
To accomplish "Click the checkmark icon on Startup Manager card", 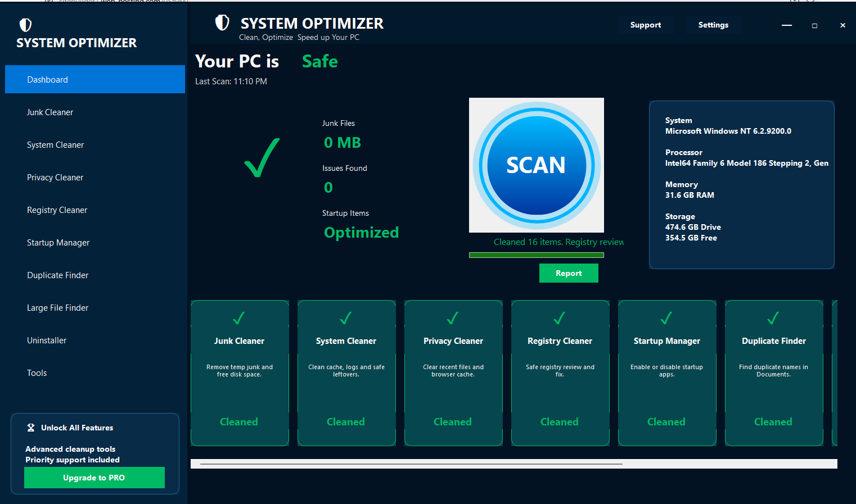I will pyautogui.click(x=666, y=318).
